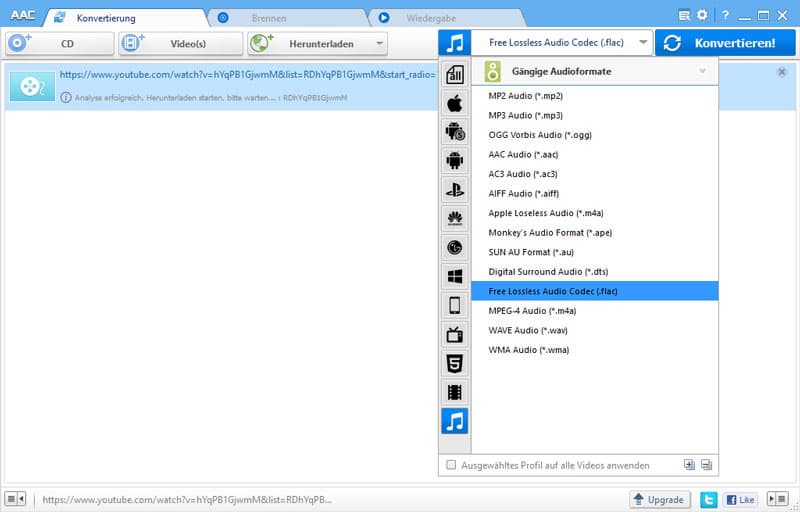
Task: Select the HTML5 video profile category
Action: pyautogui.click(x=455, y=363)
